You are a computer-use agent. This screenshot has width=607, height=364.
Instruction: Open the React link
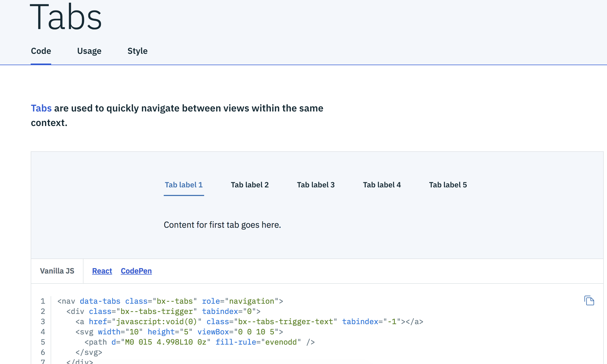point(102,271)
